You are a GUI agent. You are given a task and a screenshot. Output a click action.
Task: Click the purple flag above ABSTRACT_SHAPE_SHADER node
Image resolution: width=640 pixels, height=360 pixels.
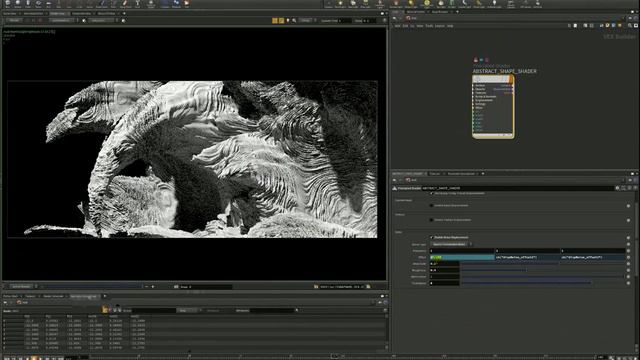coord(487,60)
